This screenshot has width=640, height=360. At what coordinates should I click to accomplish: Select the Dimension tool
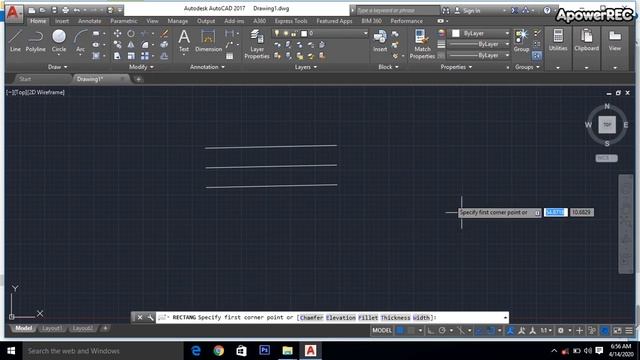click(x=208, y=41)
